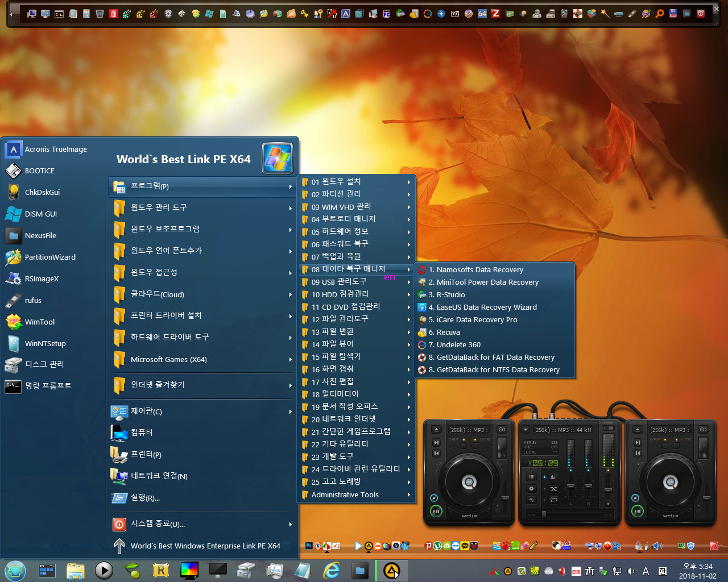Toggle the equalizer button on mixer
728x582 pixels.
[x=553, y=477]
